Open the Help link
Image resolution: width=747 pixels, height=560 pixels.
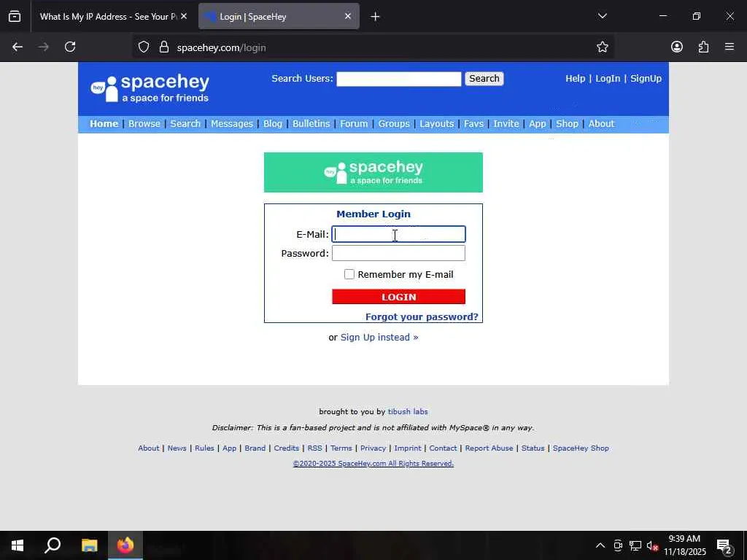(575, 79)
